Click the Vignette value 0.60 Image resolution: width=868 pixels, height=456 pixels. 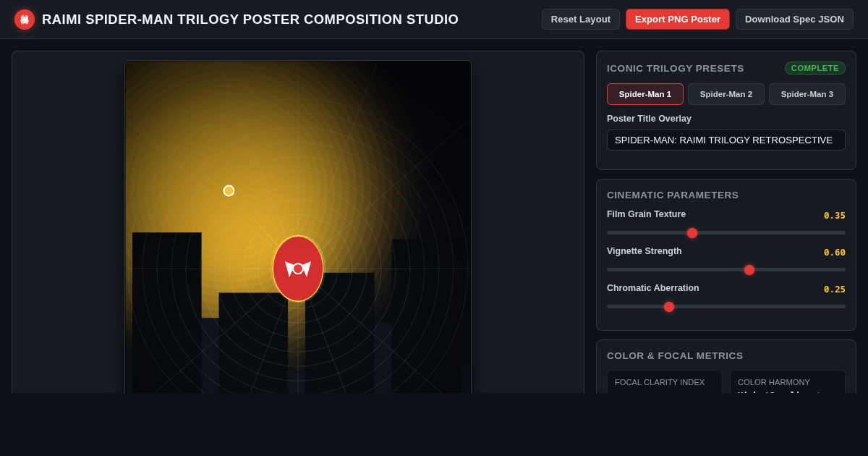click(835, 253)
